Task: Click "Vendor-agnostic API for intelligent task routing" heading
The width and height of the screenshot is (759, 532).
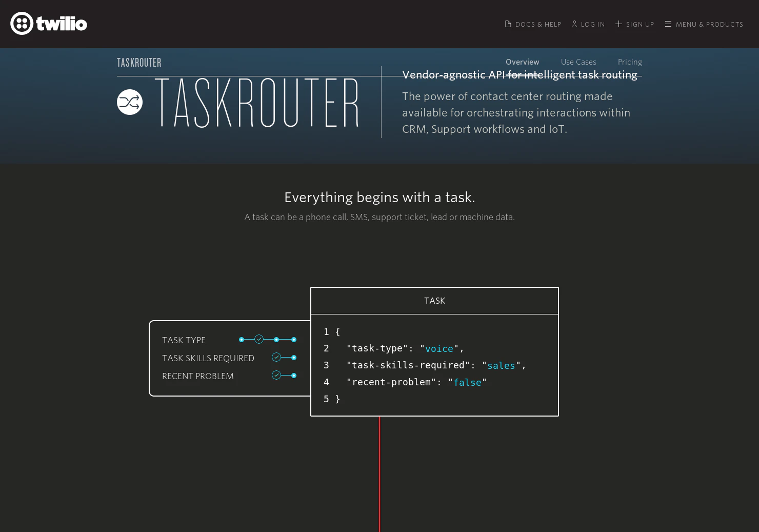Action: (x=520, y=75)
